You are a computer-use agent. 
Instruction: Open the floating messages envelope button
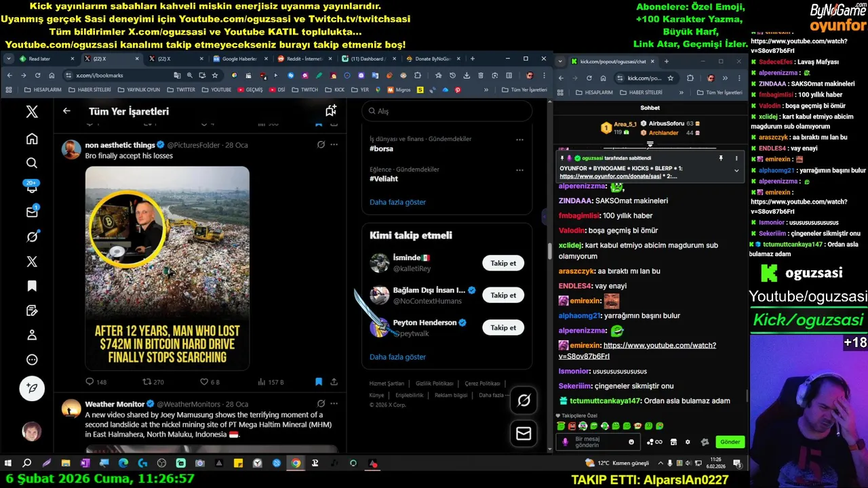(524, 433)
